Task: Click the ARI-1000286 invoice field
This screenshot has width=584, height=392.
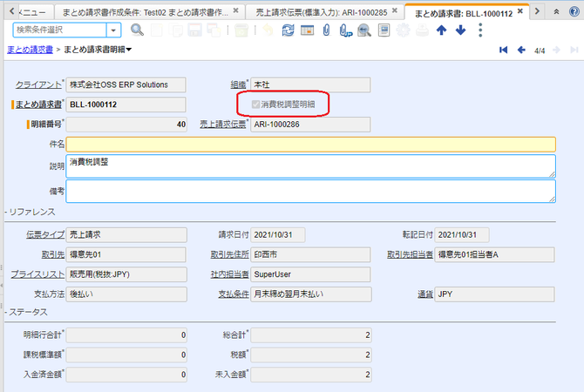Action: [x=310, y=125]
